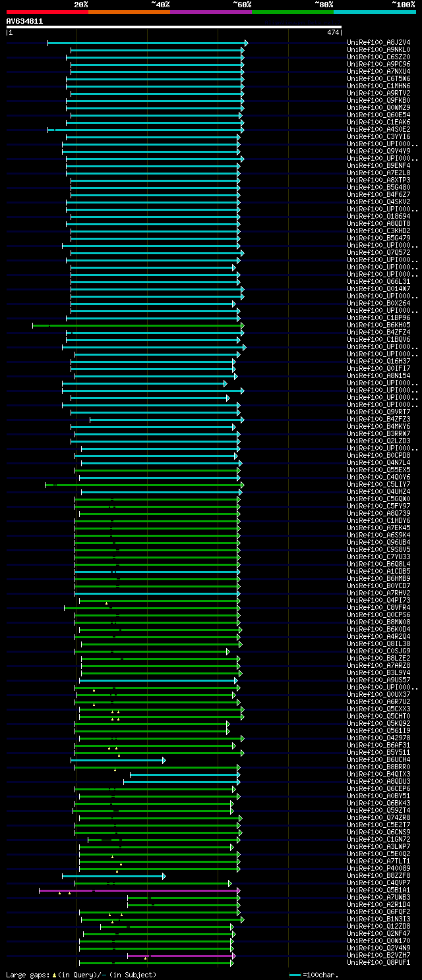Select the UniRef100_A9US57 label

[x=378, y=680]
